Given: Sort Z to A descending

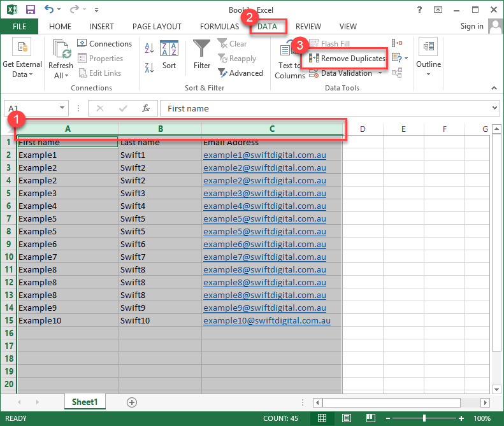Looking at the screenshot, I should (150, 67).
